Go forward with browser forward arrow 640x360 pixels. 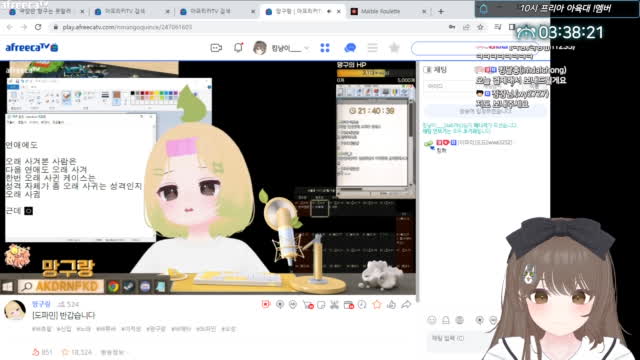coord(24,27)
